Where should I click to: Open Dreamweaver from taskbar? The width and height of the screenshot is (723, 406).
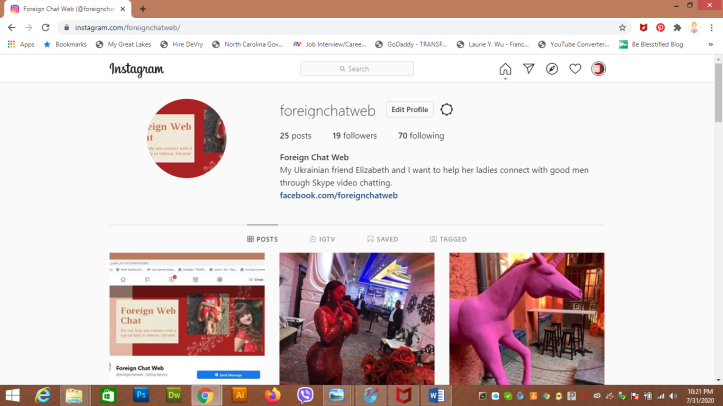(x=174, y=395)
